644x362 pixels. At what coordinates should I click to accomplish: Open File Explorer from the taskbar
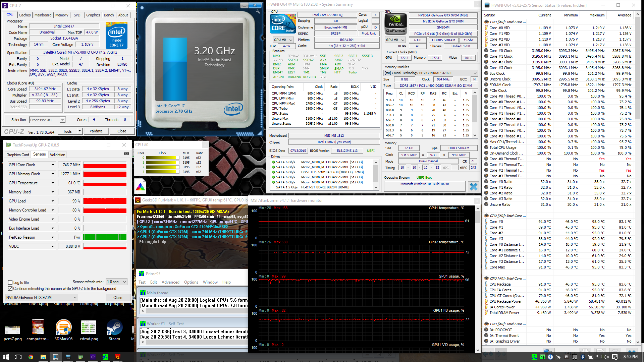43,357
